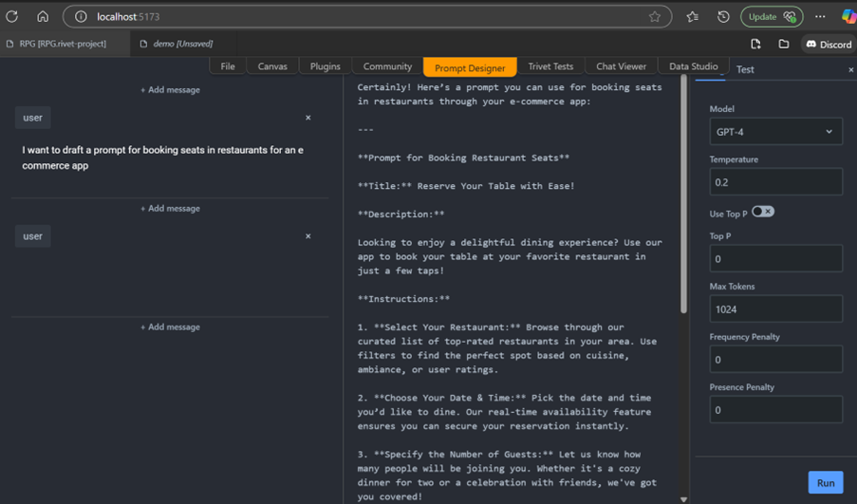
Task: Open the Community tab
Action: click(387, 66)
